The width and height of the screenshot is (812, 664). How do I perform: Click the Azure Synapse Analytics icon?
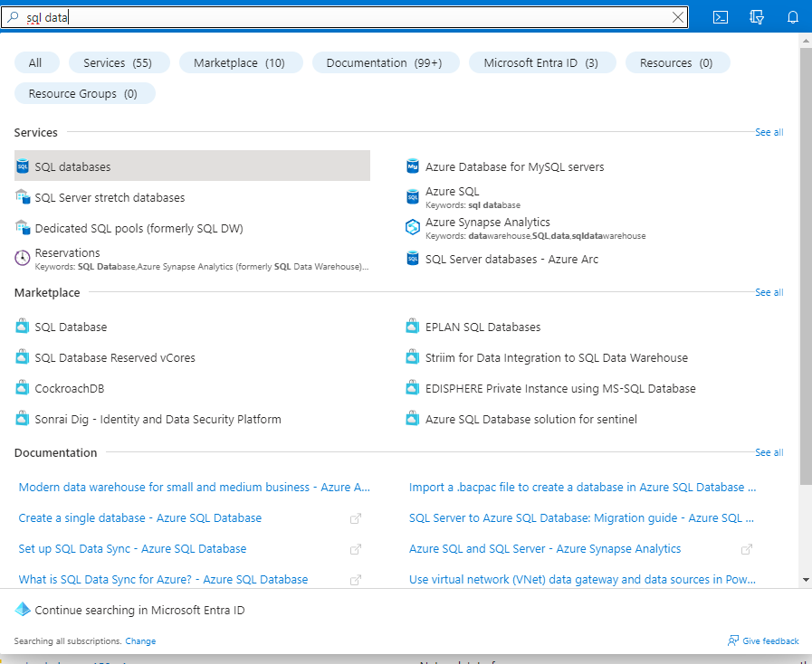pos(412,227)
